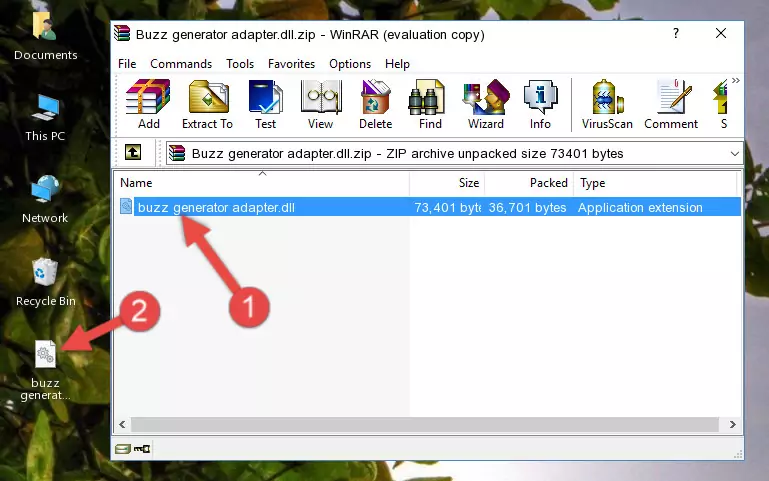The width and height of the screenshot is (769, 481).
Task: Open the Commands menu
Action: click(x=181, y=64)
